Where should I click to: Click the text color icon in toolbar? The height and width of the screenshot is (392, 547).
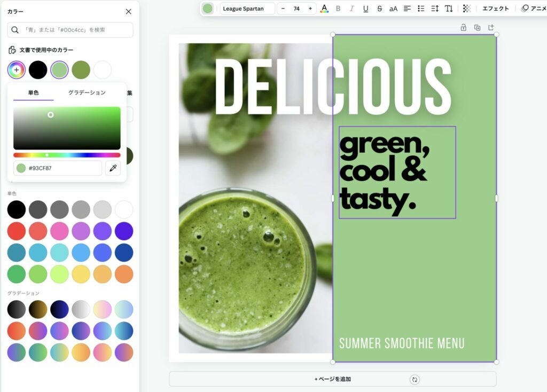tap(324, 9)
